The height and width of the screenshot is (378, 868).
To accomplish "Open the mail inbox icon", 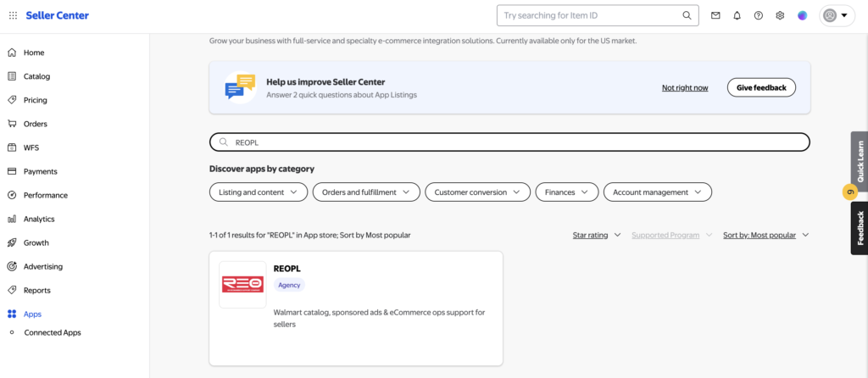I will tap(715, 15).
